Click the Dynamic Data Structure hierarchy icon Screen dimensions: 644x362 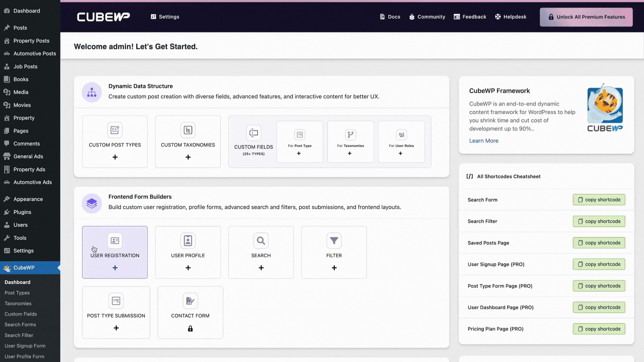click(x=92, y=92)
